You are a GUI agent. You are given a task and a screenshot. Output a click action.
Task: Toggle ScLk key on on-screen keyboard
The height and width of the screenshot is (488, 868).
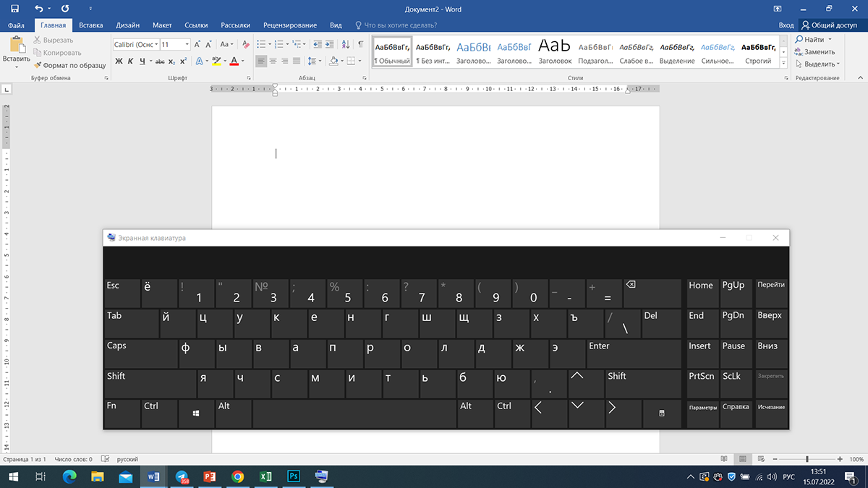click(x=736, y=383)
